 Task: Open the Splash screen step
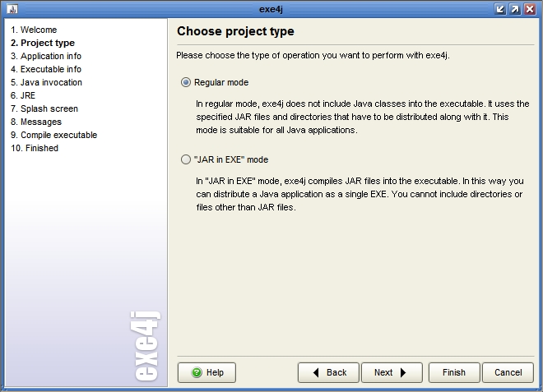[44, 108]
